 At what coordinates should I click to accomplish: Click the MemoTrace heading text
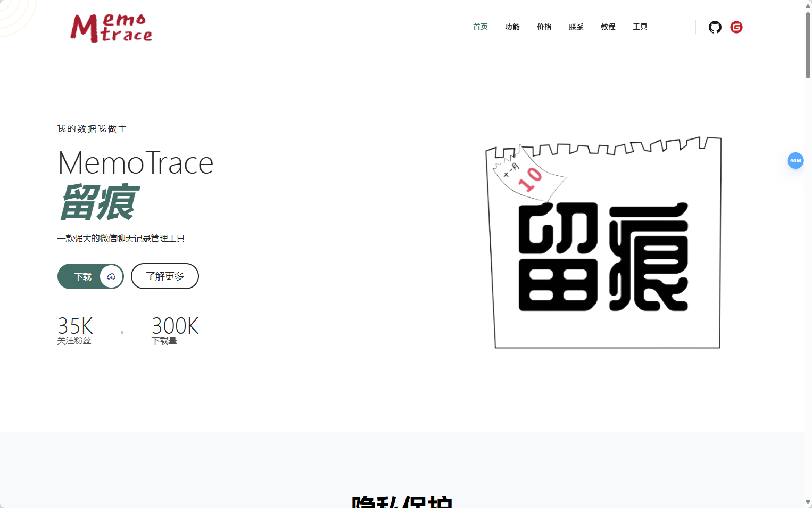tap(136, 162)
